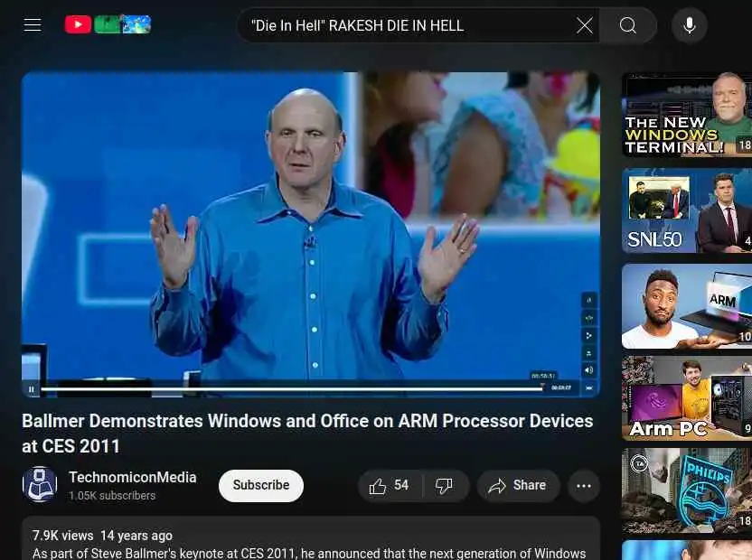Viewport: 752px width, 560px height.
Task: Open the three-dot more actions menu
Action: tap(584, 486)
